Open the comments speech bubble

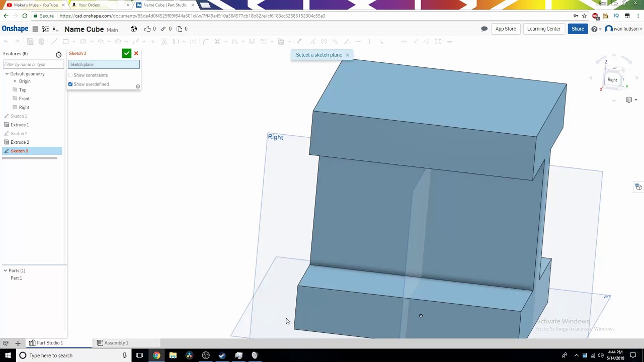click(484, 29)
